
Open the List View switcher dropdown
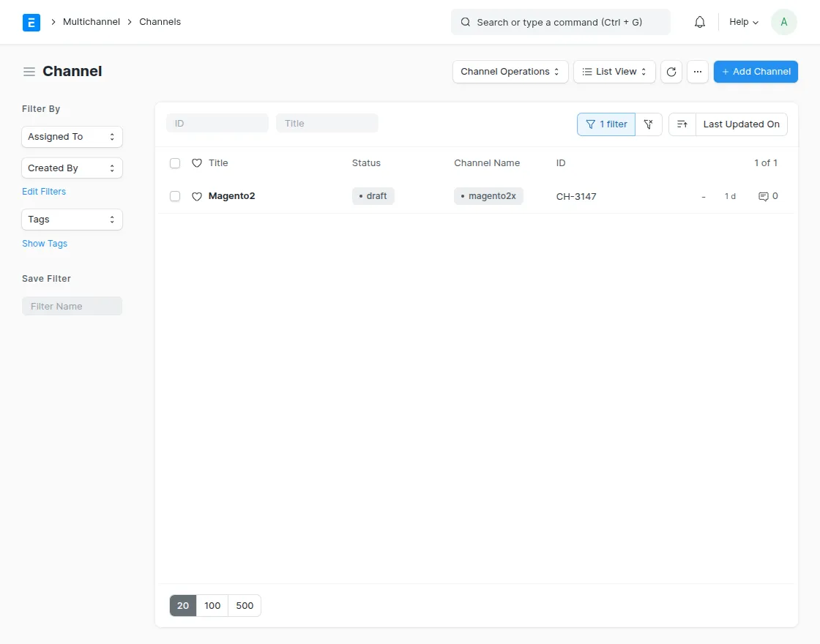614,72
